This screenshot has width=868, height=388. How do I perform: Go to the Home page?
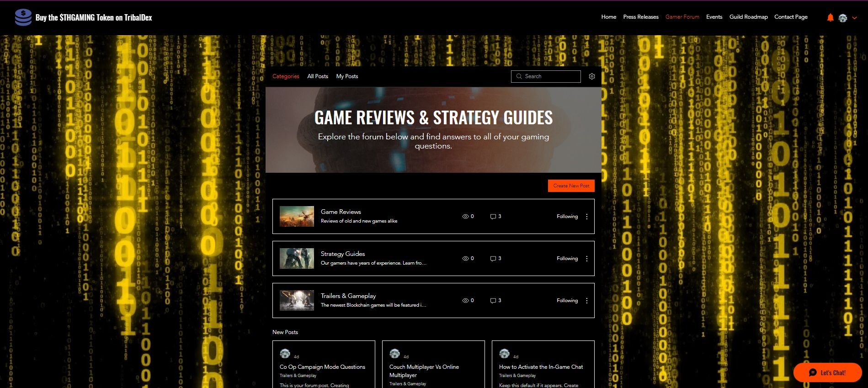pos(608,17)
